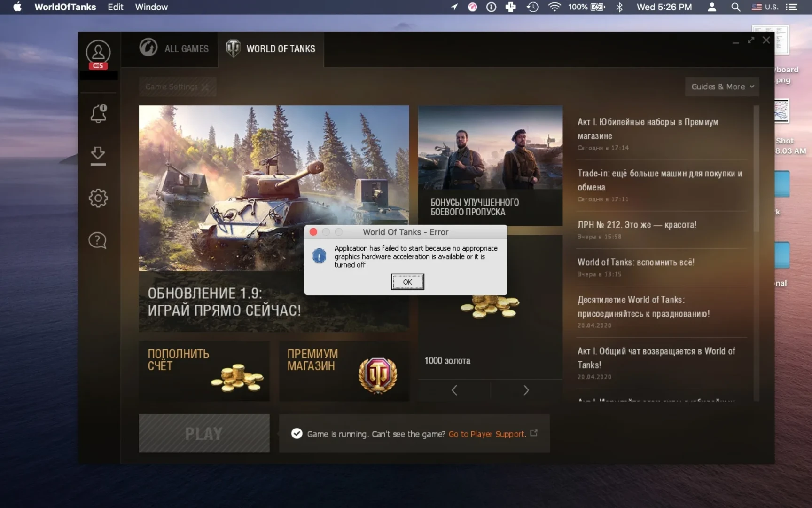Show next promo with right chevron
Viewport: 812px width, 508px height.
tap(526, 390)
